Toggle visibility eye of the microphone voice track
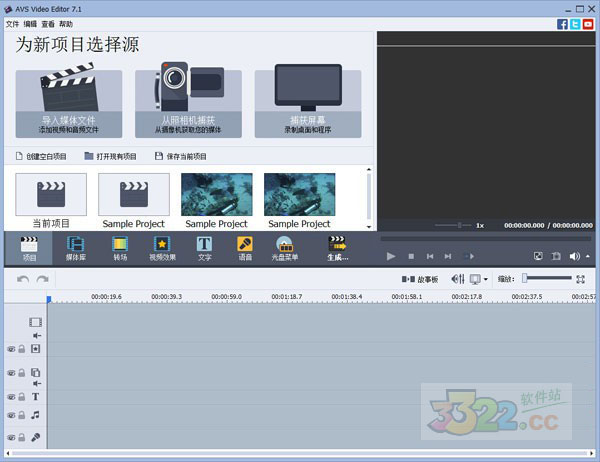Screen dimensions: 600x462 11,437
